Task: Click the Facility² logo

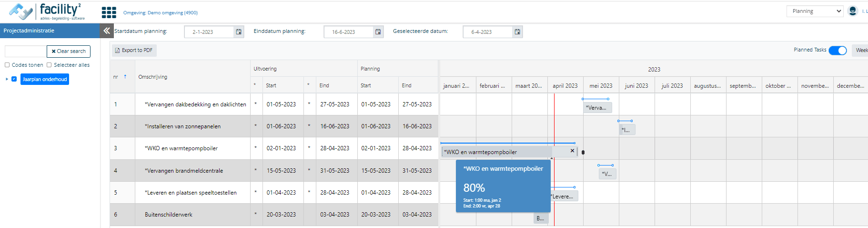Action: (47, 11)
